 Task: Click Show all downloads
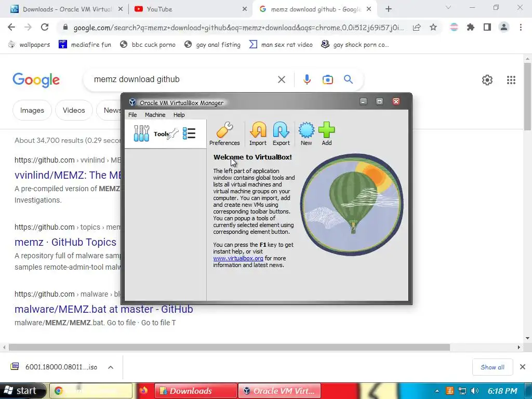coord(493,367)
